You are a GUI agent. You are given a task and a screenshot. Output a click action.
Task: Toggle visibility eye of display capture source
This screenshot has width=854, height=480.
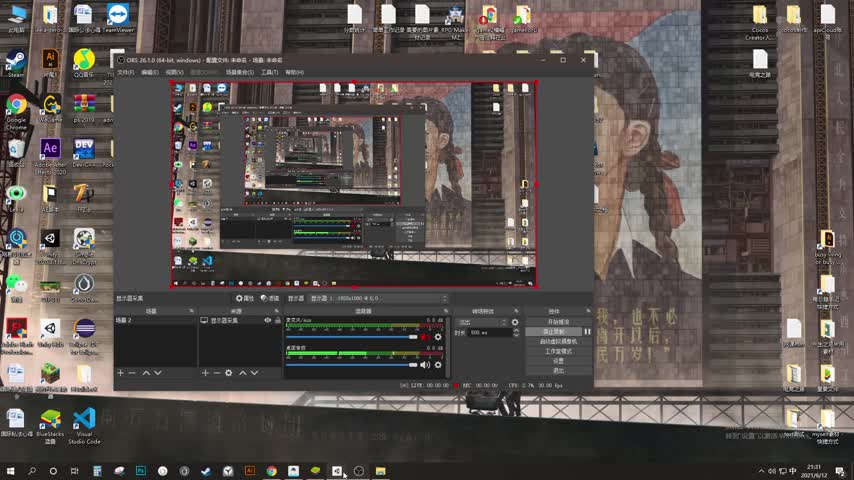point(267,320)
